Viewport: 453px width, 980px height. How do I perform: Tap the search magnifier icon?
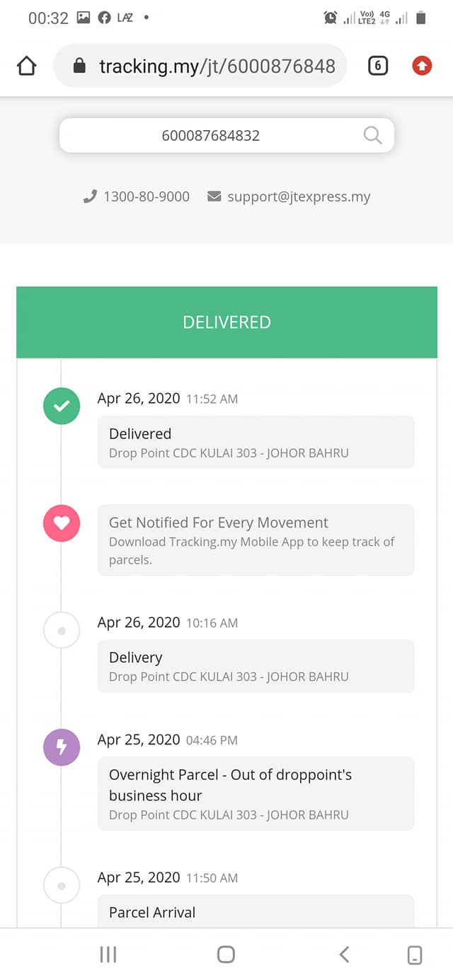(x=372, y=135)
